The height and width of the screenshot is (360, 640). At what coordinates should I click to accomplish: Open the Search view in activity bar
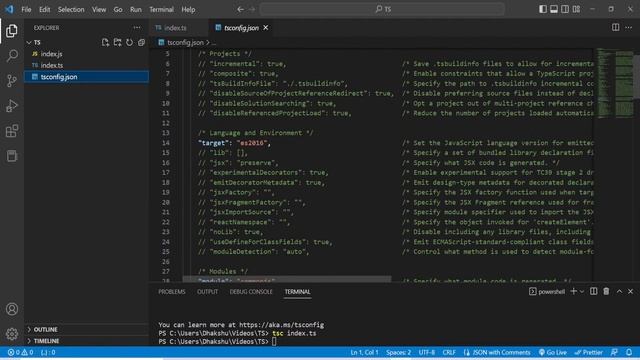[x=12, y=56]
